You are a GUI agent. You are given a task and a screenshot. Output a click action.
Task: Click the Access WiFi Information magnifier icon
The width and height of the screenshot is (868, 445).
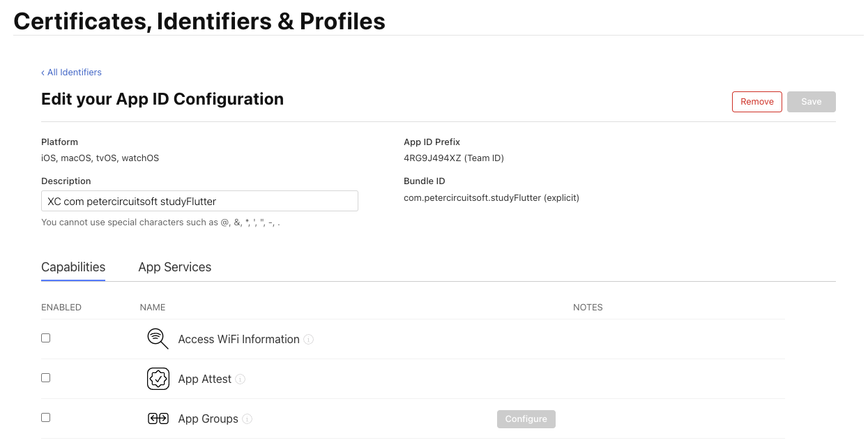tap(158, 339)
